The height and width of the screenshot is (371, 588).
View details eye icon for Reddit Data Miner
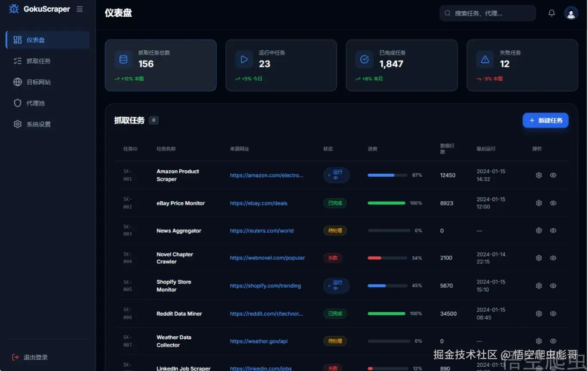point(553,313)
